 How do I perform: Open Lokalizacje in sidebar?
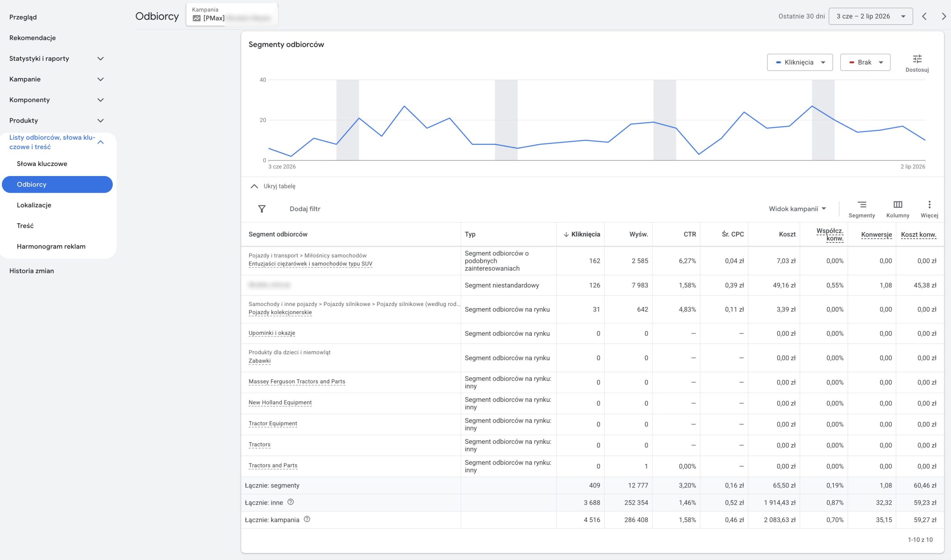[x=34, y=205]
